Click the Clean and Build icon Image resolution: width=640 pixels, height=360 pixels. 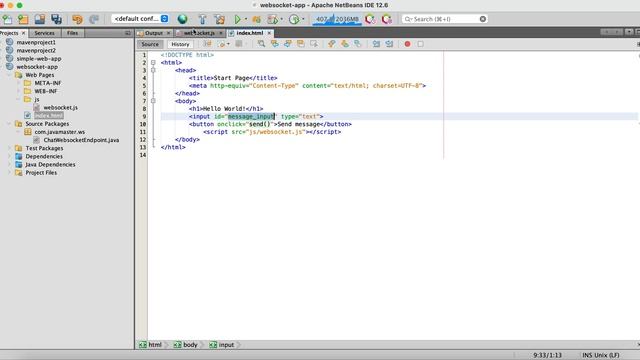(x=220, y=19)
